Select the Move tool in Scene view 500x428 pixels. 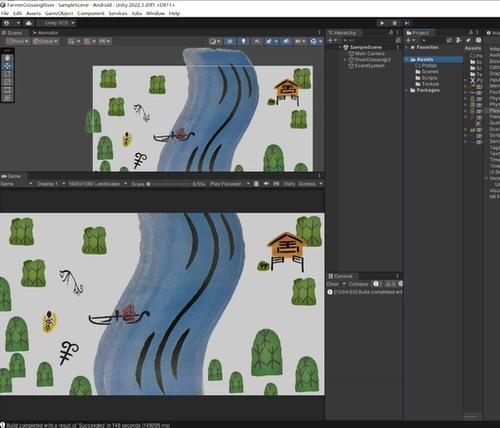coord(7,66)
